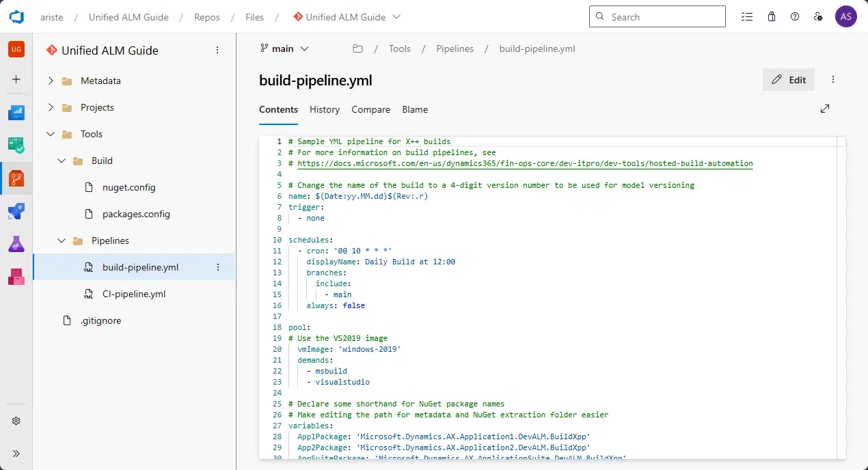Open user settings icon in top bar

pyautogui.click(x=818, y=16)
